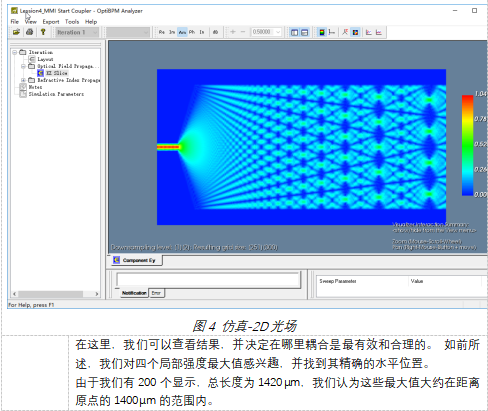Image resolution: width=488 pixels, height=411 pixels.
Task: Show the imaginary part with the Im button
Action: (172, 32)
